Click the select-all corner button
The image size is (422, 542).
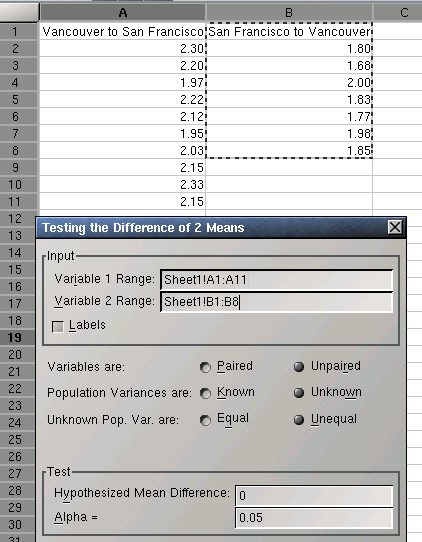coord(19,12)
